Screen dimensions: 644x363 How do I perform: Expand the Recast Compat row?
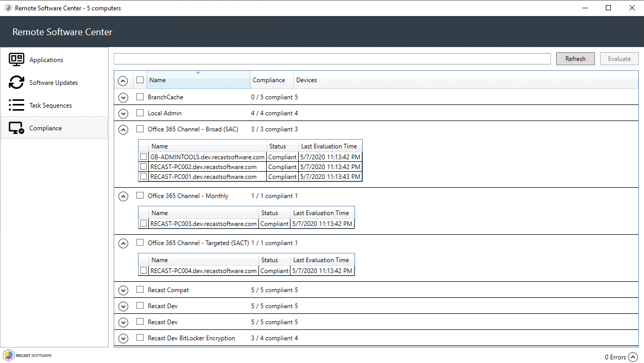[122, 290]
